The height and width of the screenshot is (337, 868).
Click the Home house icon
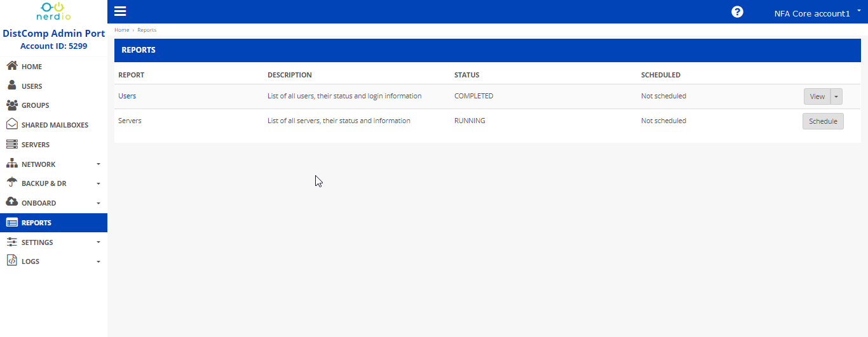(x=11, y=66)
